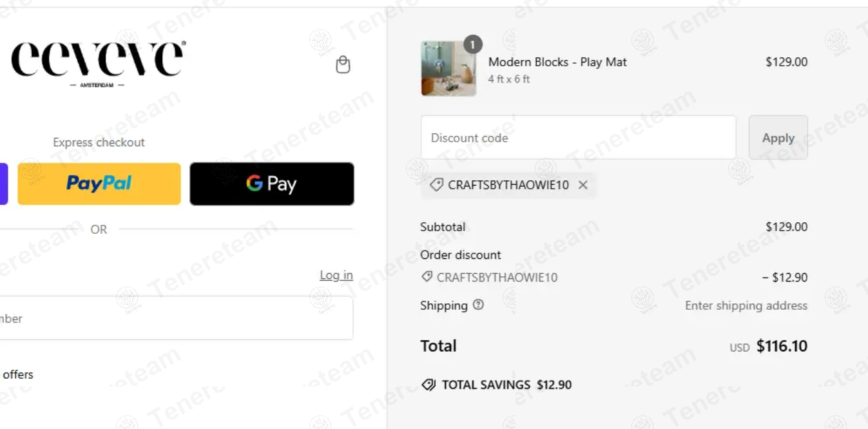Viewport: 868px width, 429px height.
Task: Remove the CRAFTSBYTHAOWIE10 discount chip
Action: click(x=583, y=185)
